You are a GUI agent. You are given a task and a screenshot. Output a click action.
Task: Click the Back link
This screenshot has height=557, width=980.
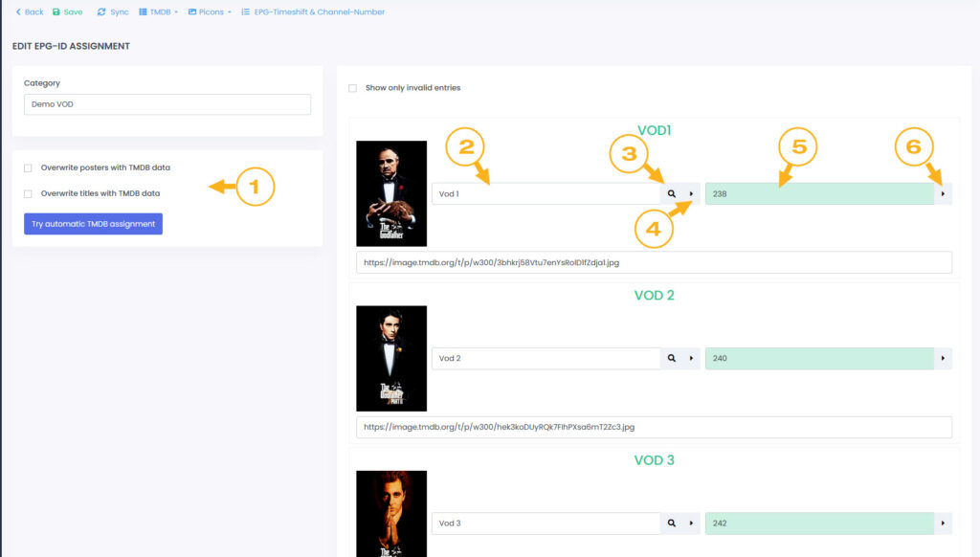29,12
